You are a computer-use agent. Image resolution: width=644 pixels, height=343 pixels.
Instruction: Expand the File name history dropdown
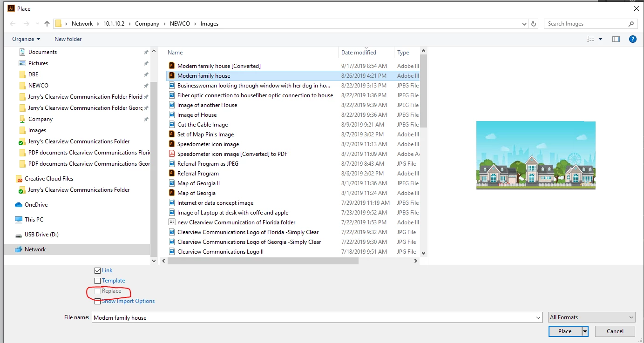[538, 317]
